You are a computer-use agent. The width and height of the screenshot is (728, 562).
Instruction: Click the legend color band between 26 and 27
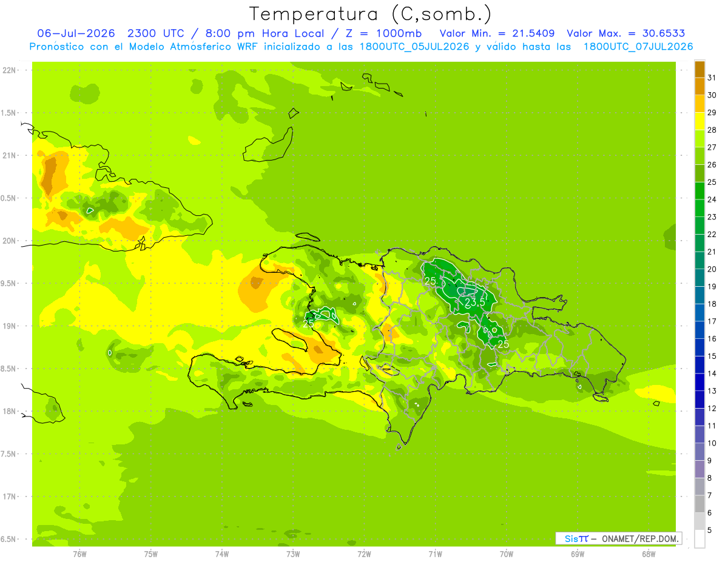coord(699,156)
